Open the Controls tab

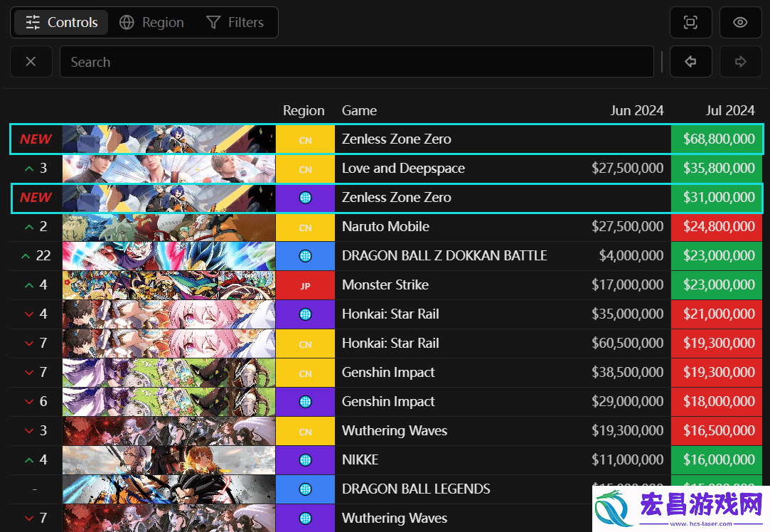tap(61, 23)
